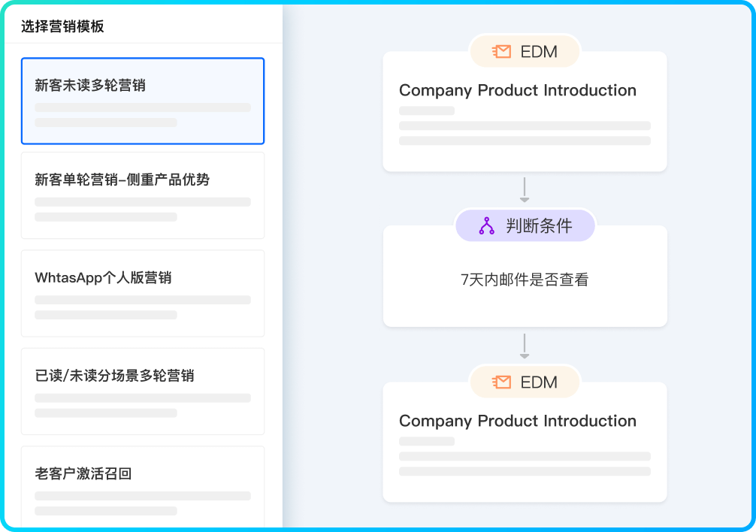The image size is (756, 532).
Task: Open the top EDM badge above the first email card
Action: (525, 51)
